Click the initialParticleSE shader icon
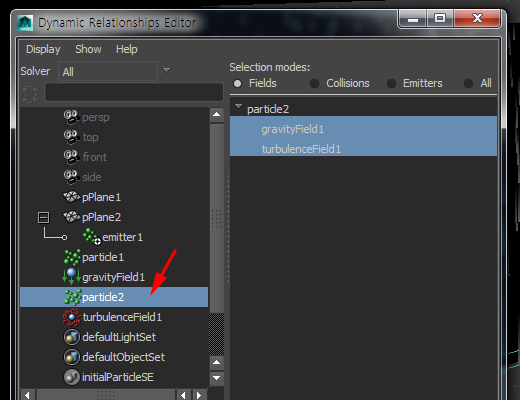This screenshot has width=520, height=400. coord(71,377)
